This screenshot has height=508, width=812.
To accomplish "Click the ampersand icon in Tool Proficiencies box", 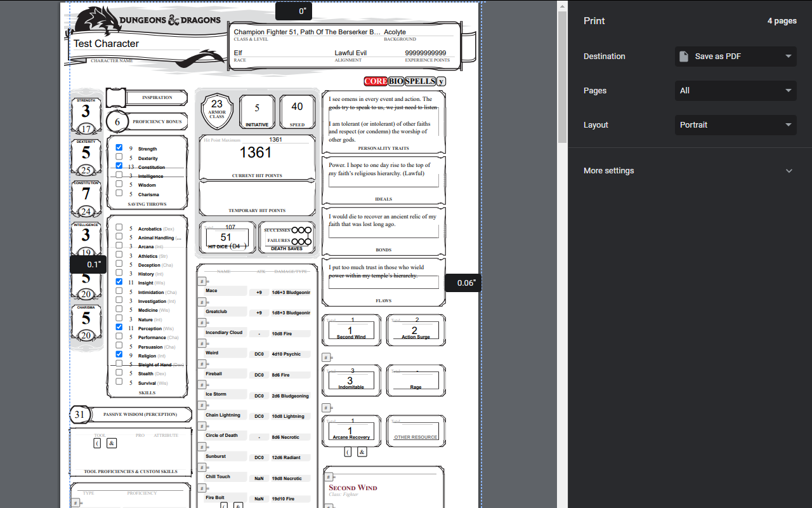I will tap(111, 443).
